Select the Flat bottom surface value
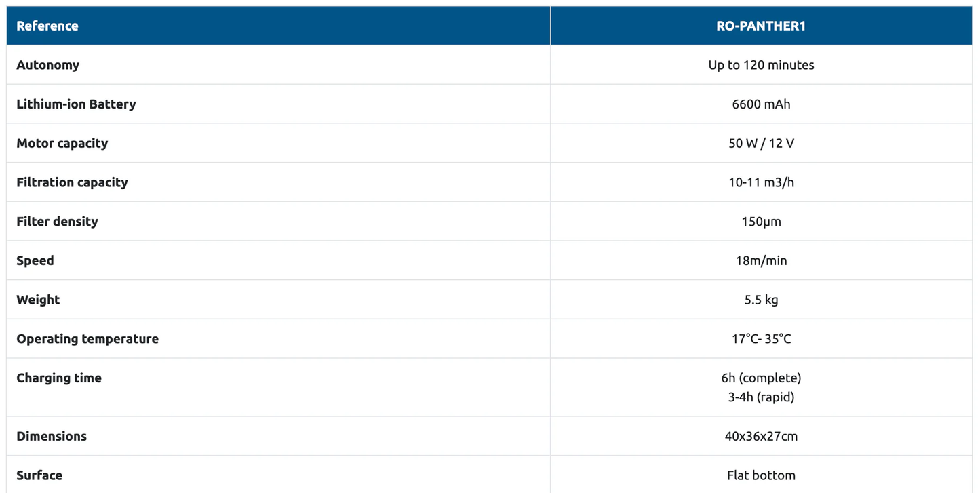The width and height of the screenshot is (980, 493). coord(761,475)
